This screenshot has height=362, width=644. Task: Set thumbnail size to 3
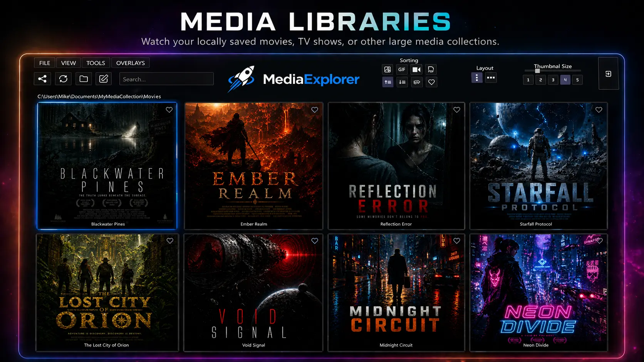pyautogui.click(x=553, y=80)
